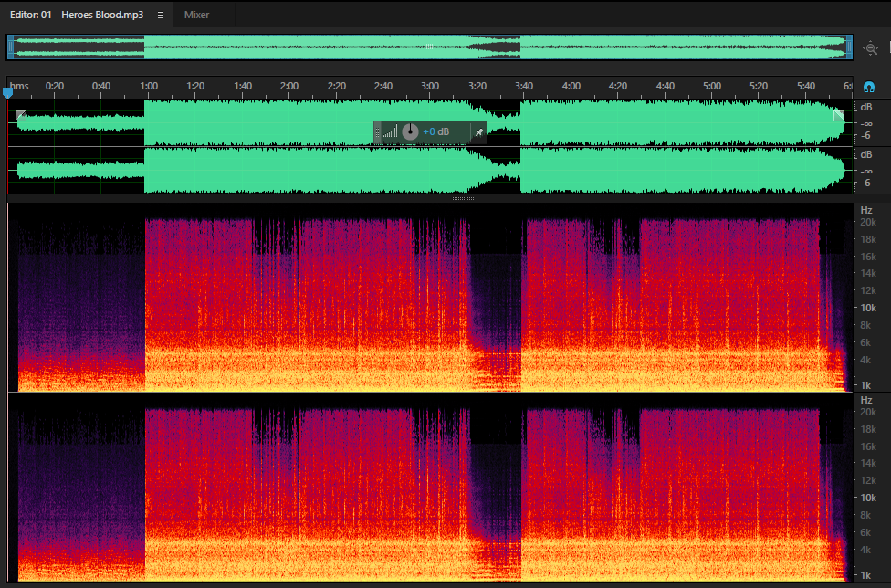This screenshot has width=891, height=588.
Task: Click 0:20 on the time ruler
Action: [55, 86]
